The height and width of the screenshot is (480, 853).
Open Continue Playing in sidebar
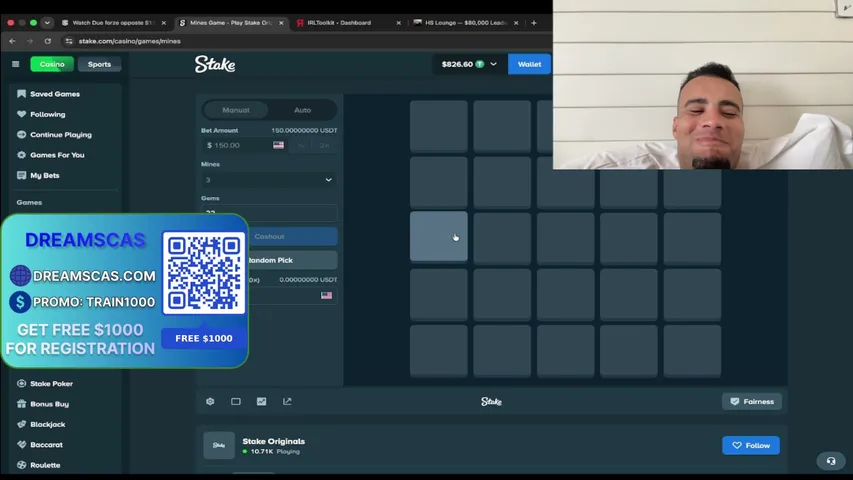[x=60, y=134]
